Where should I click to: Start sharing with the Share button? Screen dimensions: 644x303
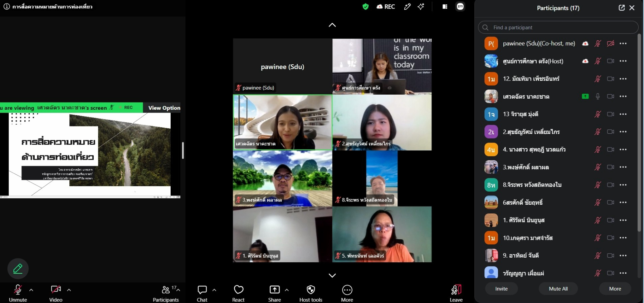274,293
